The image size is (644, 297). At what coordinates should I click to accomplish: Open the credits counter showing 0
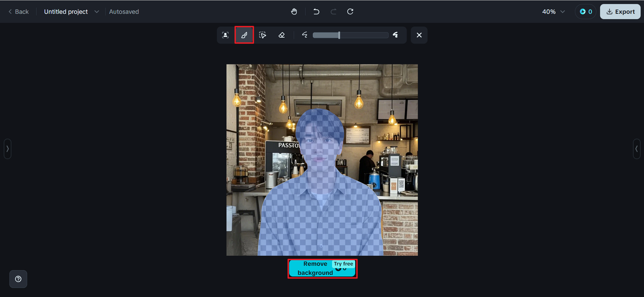586,12
